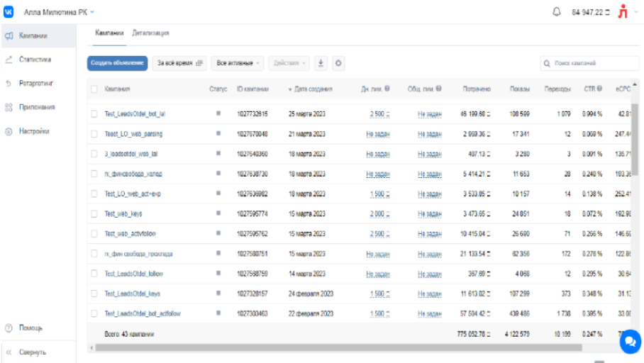The height and width of the screenshot is (363, 644).
Task: Check the Test_LeadsOtdel_follow row checkbox
Action: click(94, 274)
